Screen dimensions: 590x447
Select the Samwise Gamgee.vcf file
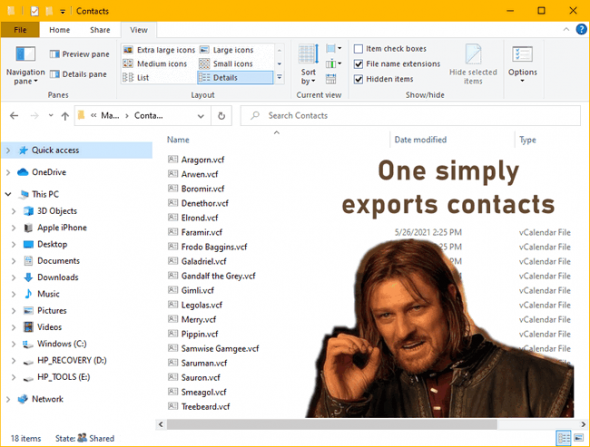[x=220, y=348]
